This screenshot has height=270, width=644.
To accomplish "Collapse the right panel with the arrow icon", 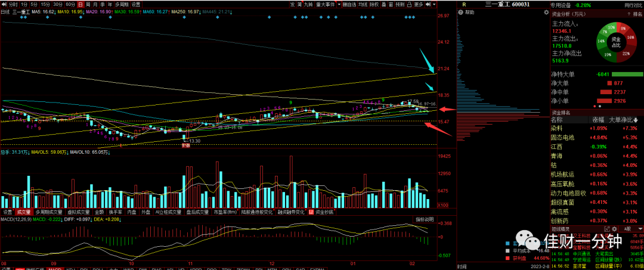I will coord(428,5).
